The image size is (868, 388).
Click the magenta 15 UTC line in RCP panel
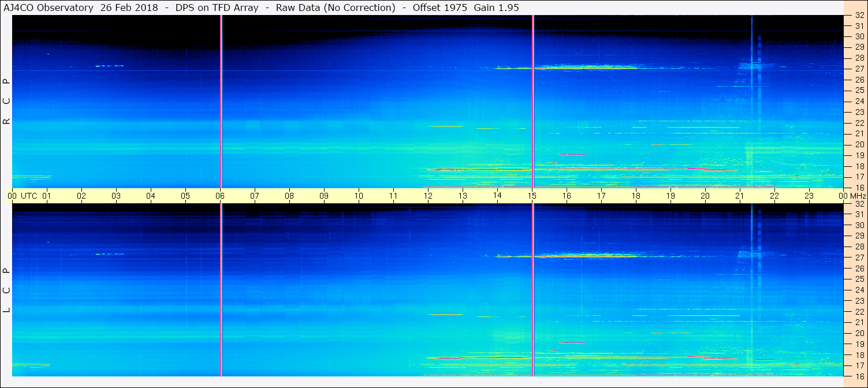(532, 102)
